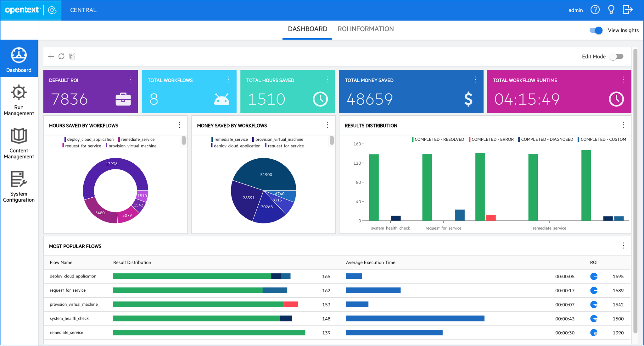Open the MOST POPULAR FLOWS options menu
Image resolution: width=644 pixels, height=346 pixels.
pos(623,246)
